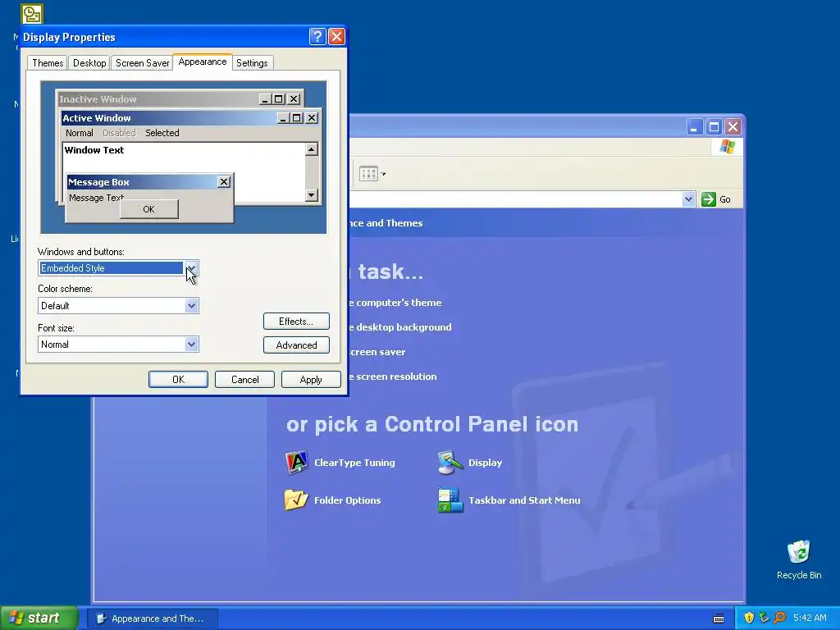The width and height of the screenshot is (840, 630).
Task: Click the Apply button
Action: click(x=311, y=379)
